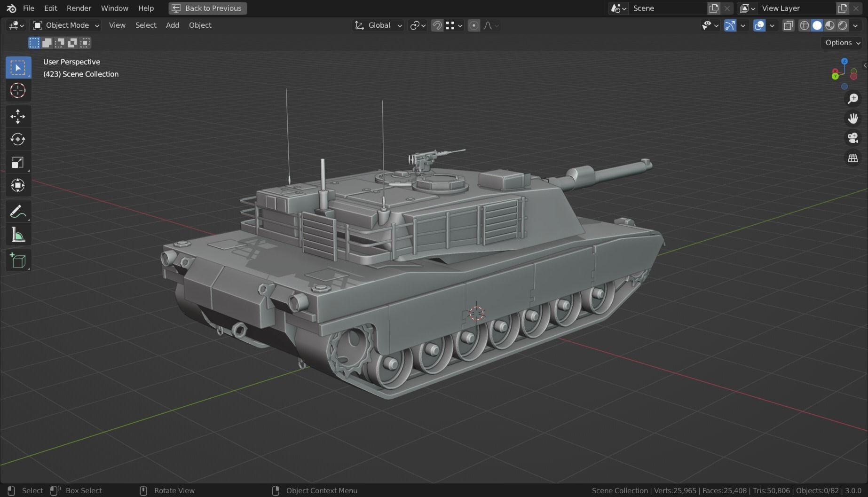Viewport: 868px width, 497px height.
Task: Switch to wireframe shading
Action: (x=805, y=25)
